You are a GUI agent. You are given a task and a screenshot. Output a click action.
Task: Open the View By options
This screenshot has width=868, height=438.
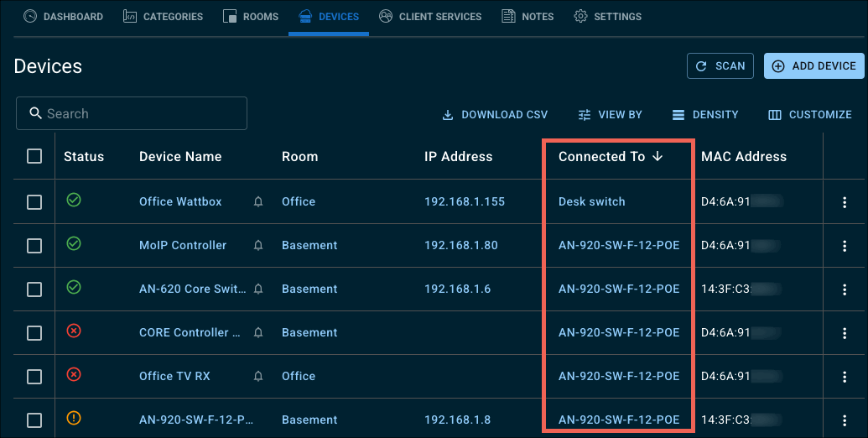(x=610, y=115)
